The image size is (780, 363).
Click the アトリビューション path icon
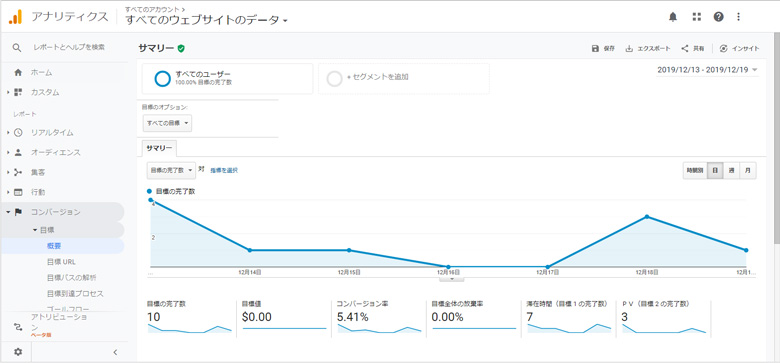click(x=18, y=326)
